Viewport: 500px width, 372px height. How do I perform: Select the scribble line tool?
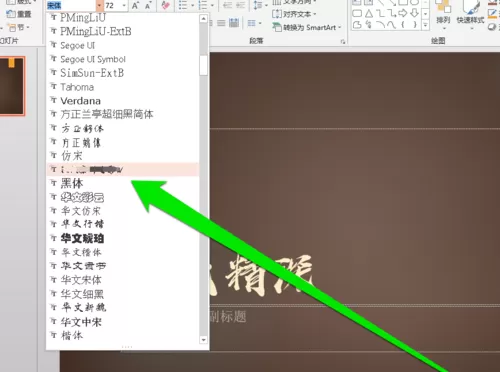(368, 25)
